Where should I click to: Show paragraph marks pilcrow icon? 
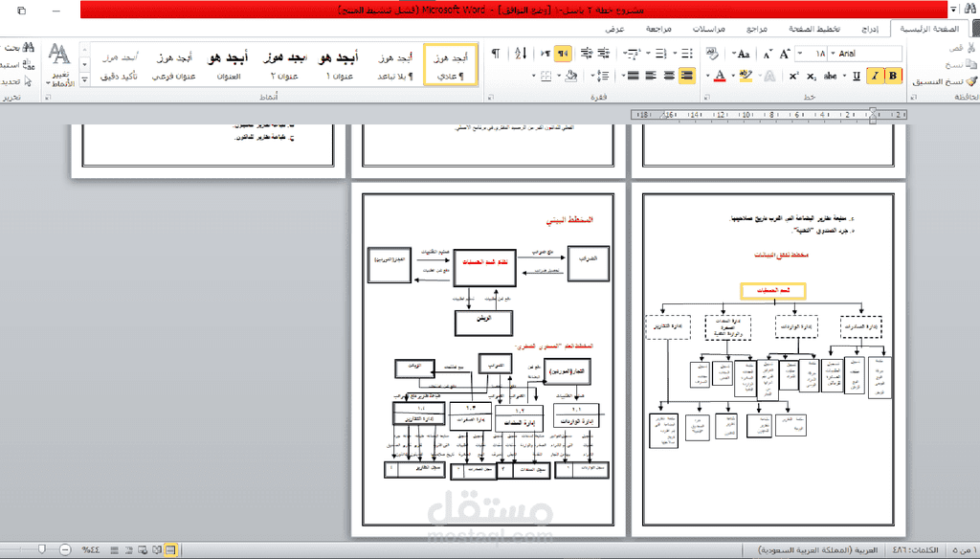coord(496,54)
